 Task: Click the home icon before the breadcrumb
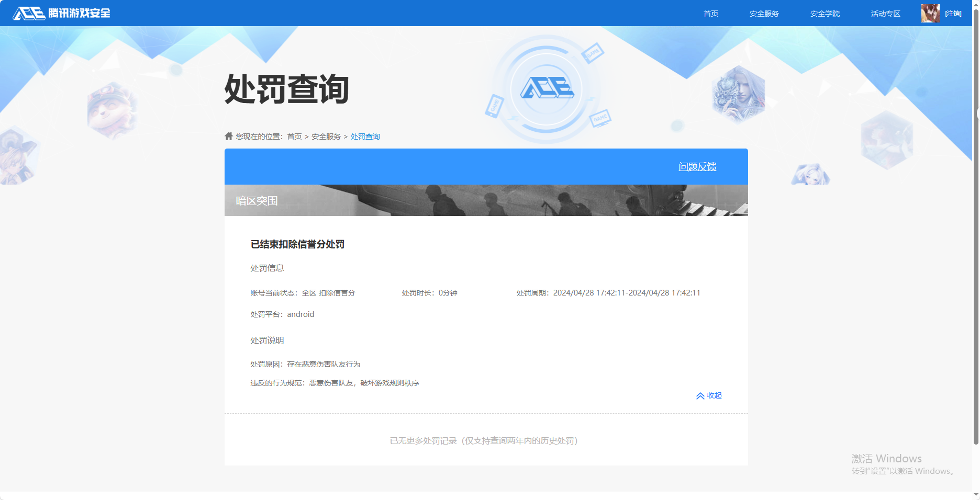coord(228,136)
